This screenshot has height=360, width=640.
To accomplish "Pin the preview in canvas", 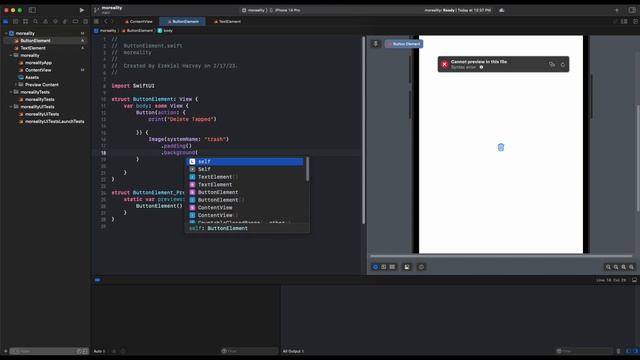I will (376, 44).
